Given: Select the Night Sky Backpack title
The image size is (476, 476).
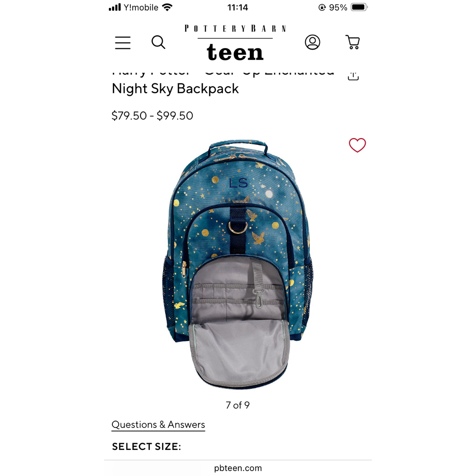Looking at the screenshot, I should coord(175,89).
